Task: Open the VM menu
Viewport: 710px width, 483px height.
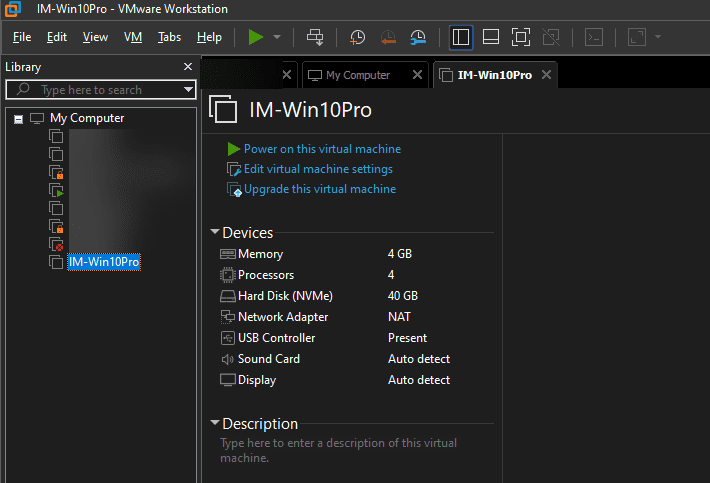Action: point(133,37)
